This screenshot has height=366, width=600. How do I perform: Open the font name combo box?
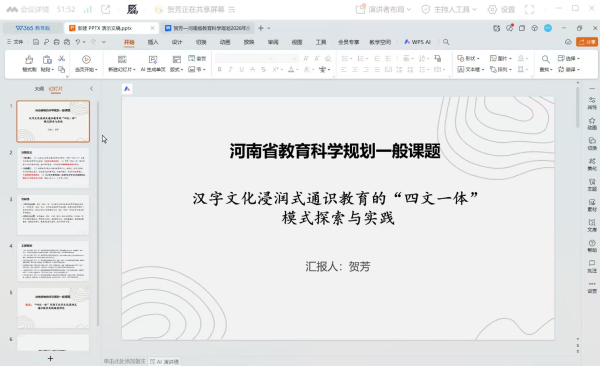click(x=245, y=58)
